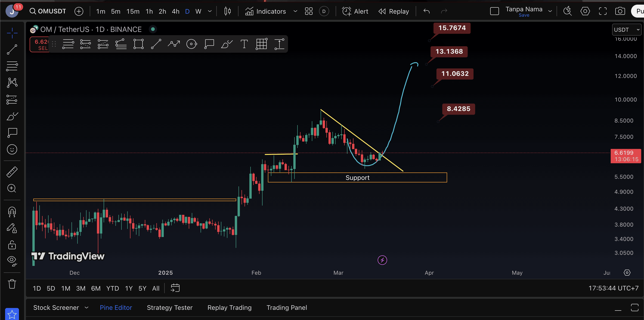This screenshot has height=320, width=644.
Task: Take a chart snapshot with camera icon
Action: point(620,11)
